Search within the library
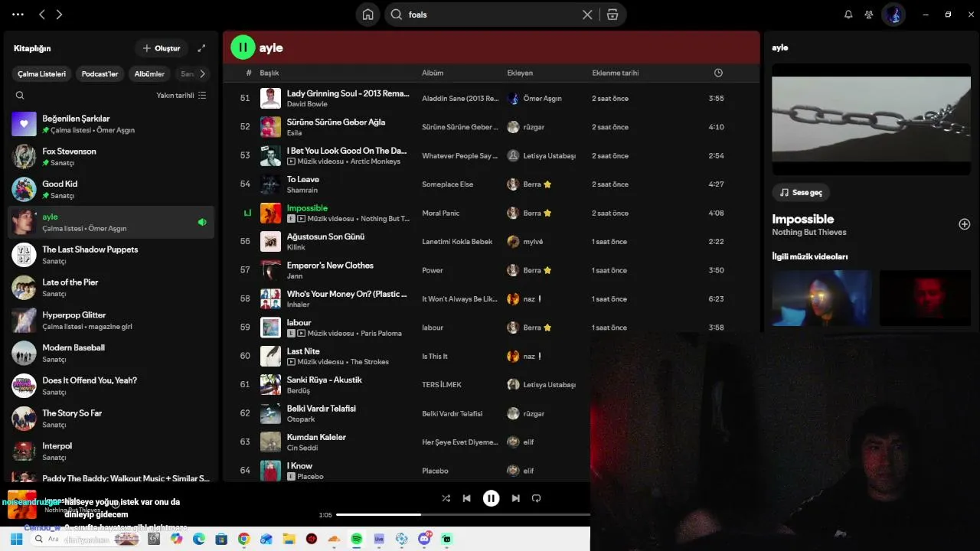 [x=20, y=96]
